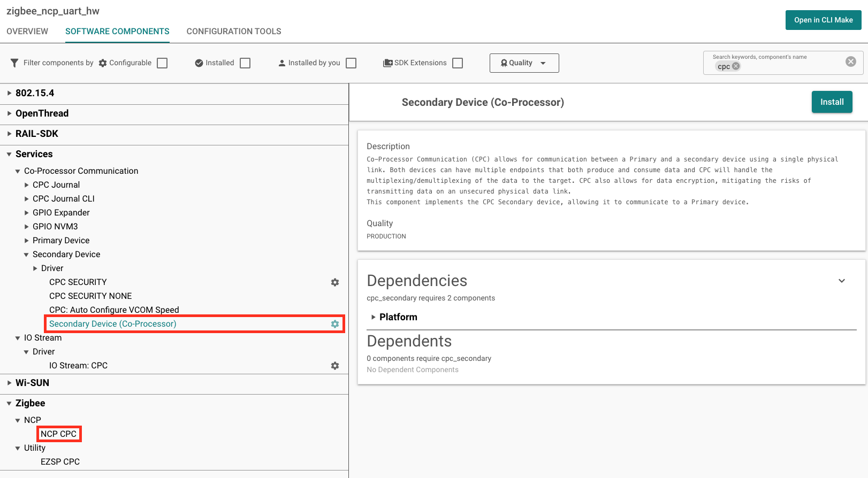Screen dimensions: 868x478
Task: Click Open in CLI Make button
Action: coord(823,20)
